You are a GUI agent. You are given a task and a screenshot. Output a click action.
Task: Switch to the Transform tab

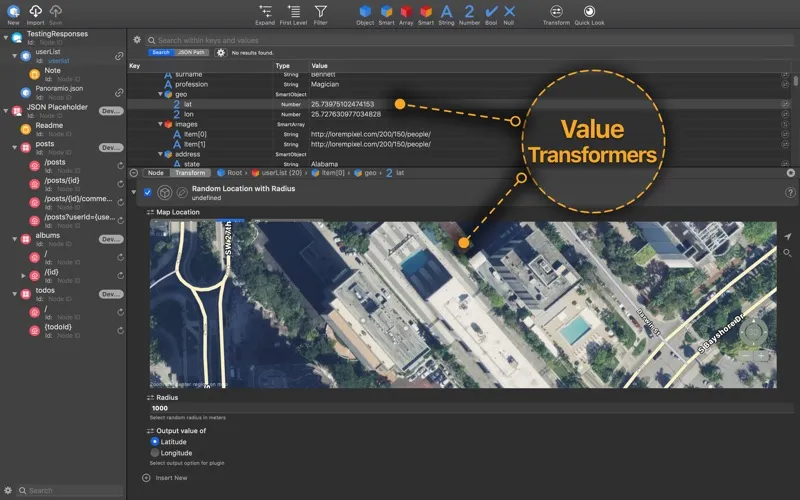click(190, 173)
